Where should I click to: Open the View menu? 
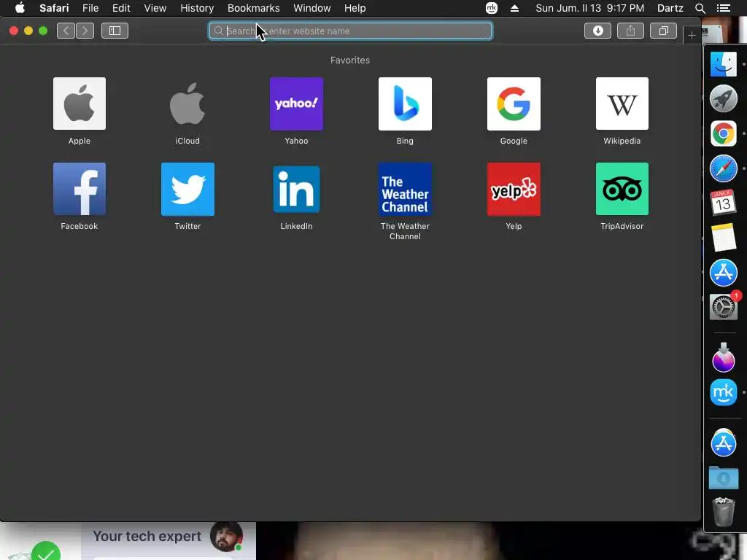pyautogui.click(x=155, y=8)
